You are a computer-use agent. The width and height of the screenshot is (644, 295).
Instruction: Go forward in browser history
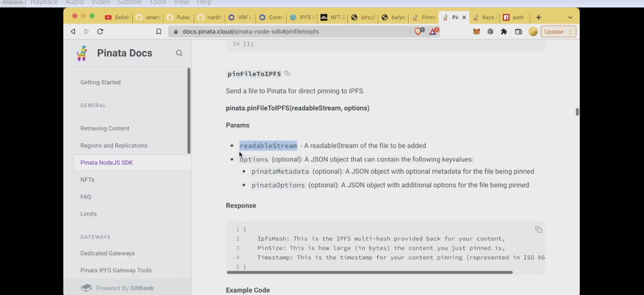86,32
